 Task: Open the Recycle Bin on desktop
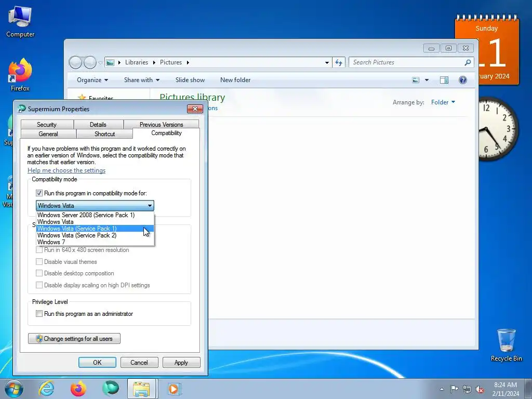506,345
